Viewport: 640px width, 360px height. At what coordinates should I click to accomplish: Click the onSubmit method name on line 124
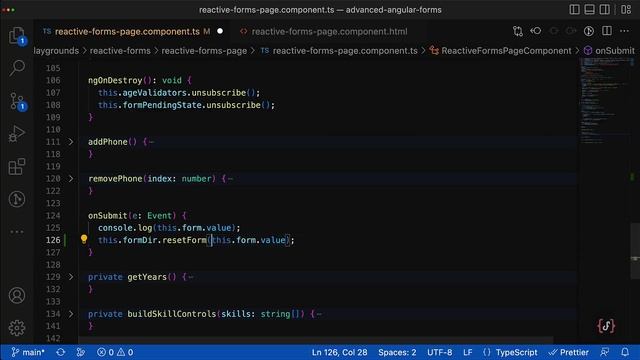[x=108, y=216]
